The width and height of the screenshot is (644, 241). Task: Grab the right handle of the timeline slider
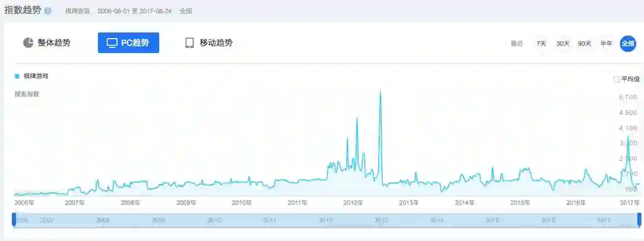(x=639, y=219)
